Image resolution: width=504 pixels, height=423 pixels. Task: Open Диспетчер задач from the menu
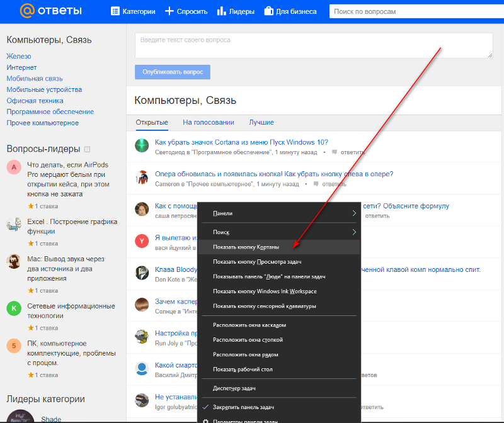278,388
